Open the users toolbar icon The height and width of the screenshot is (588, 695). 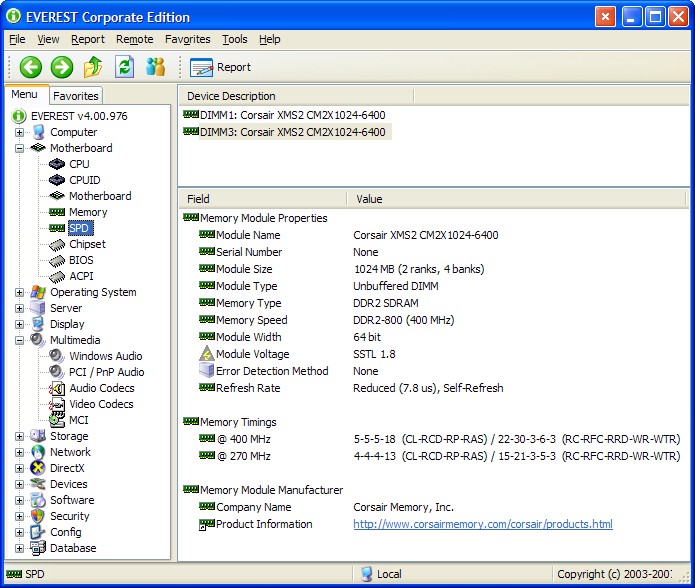[156, 67]
